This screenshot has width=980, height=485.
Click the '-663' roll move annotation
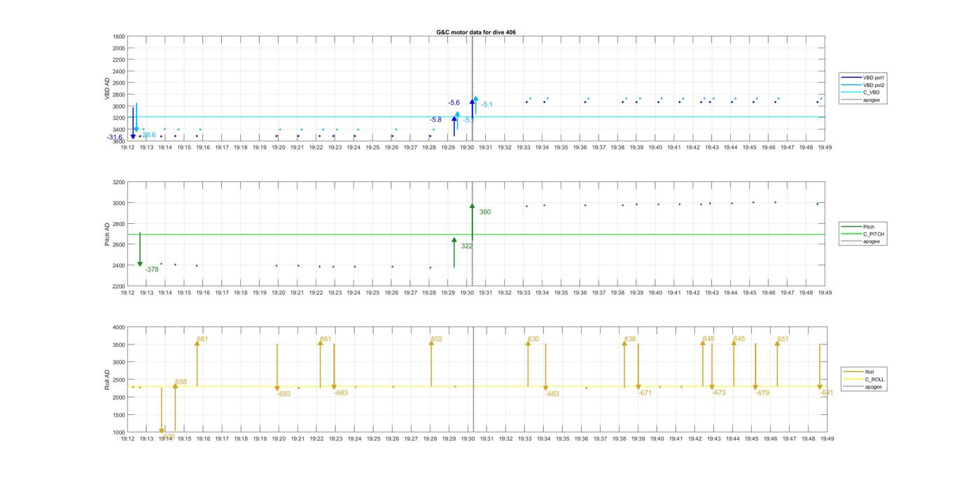tap(552, 394)
